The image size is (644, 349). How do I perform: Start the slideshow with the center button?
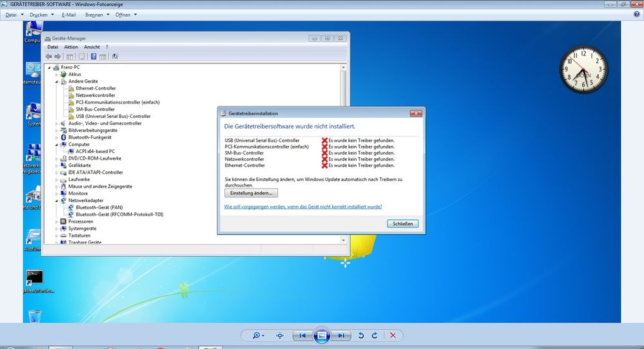point(322,335)
